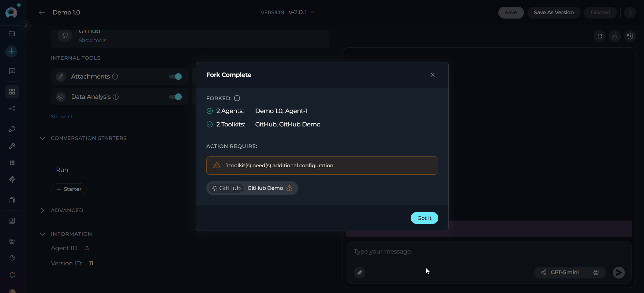Toggle the Attachments internal tool switch
The image size is (644, 293).
(175, 77)
